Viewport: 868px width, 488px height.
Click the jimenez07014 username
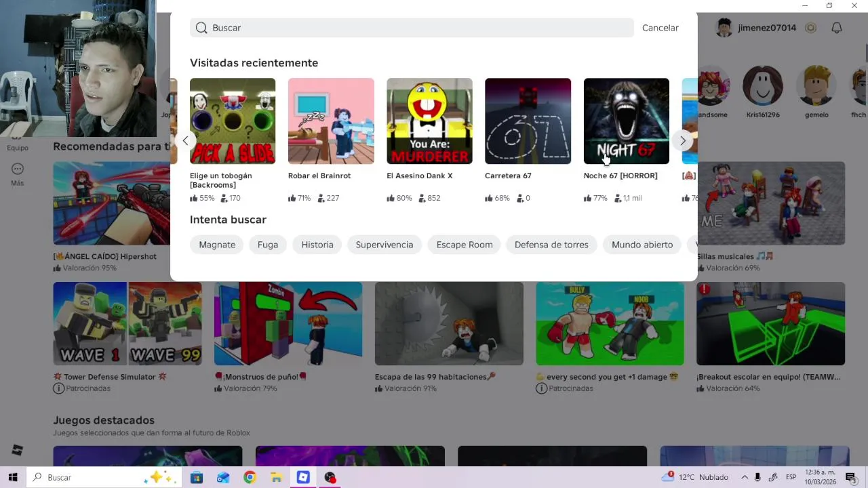pos(767,28)
